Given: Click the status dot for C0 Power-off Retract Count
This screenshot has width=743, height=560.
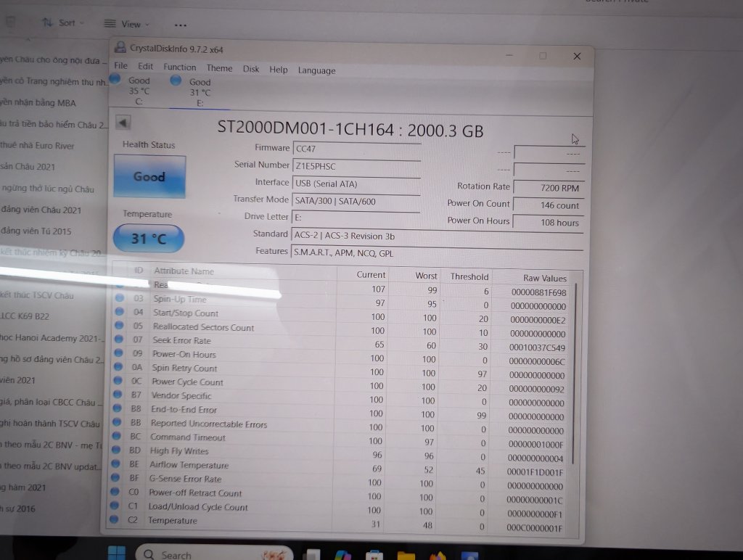Looking at the screenshot, I should click(x=114, y=491).
